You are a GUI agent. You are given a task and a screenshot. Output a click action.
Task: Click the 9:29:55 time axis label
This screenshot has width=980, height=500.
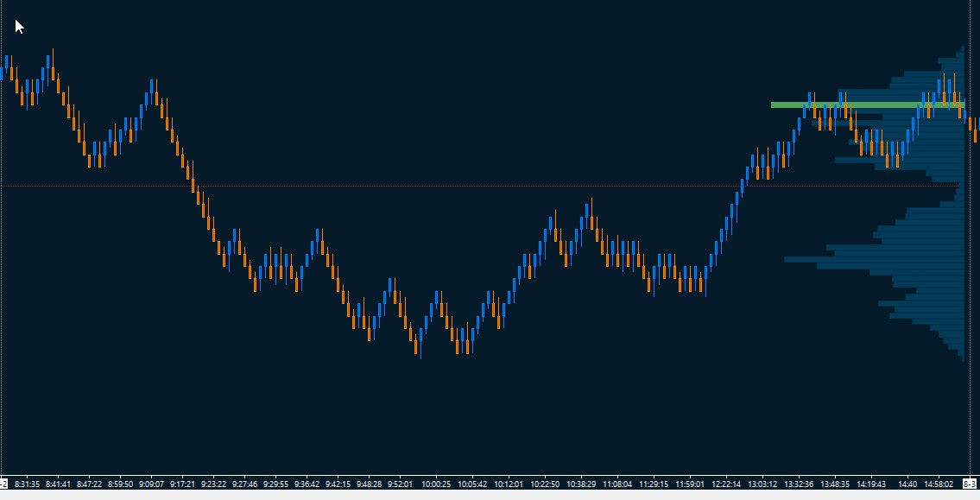tap(275, 484)
